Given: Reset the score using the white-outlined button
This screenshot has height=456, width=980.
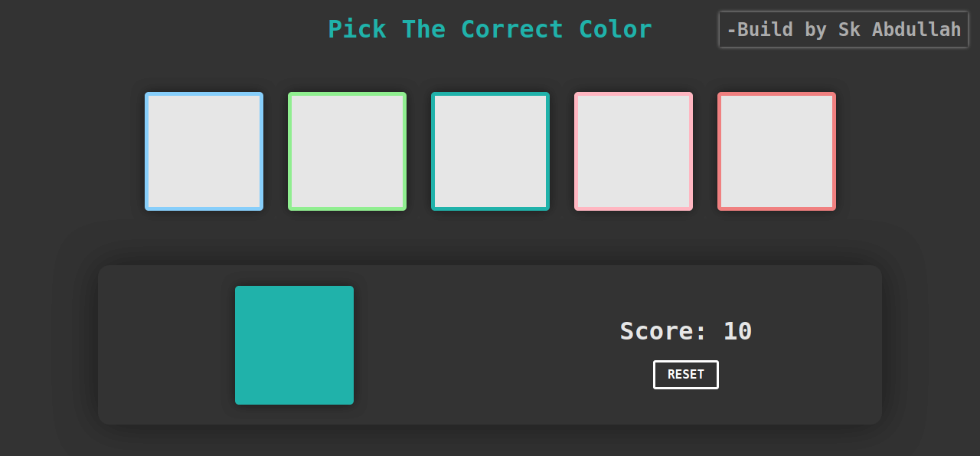Looking at the screenshot, I should click(685, 375).
